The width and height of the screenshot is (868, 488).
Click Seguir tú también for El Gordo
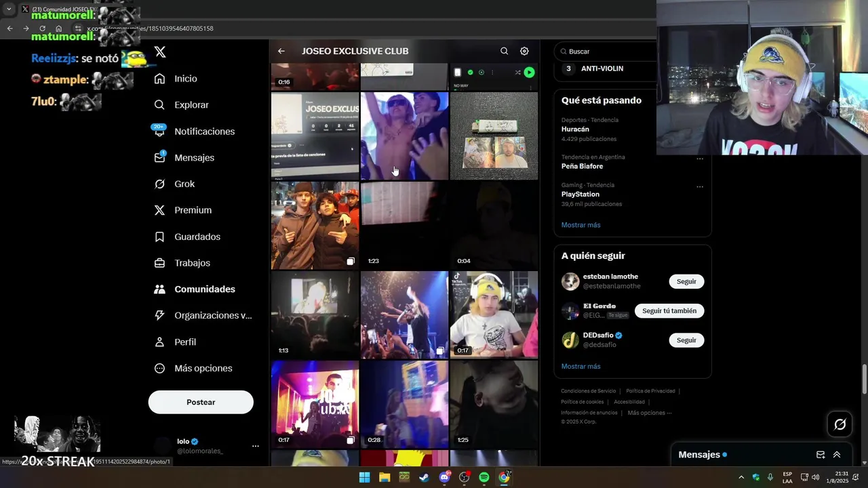coord(669,310)
